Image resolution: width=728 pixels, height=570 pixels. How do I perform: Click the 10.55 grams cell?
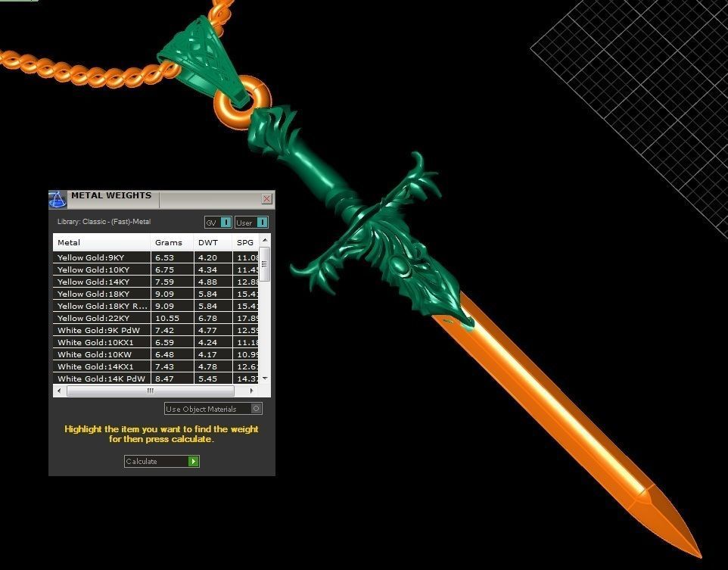click(173, 318)
